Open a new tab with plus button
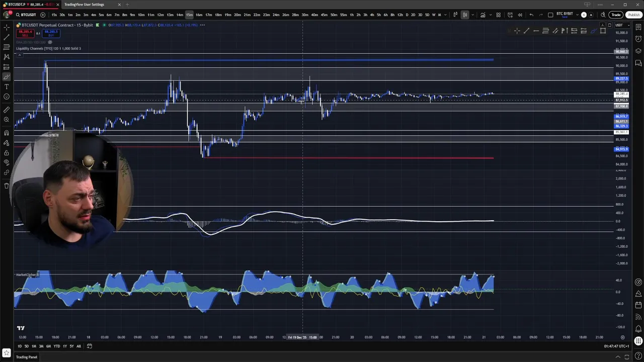 (127, 5)
